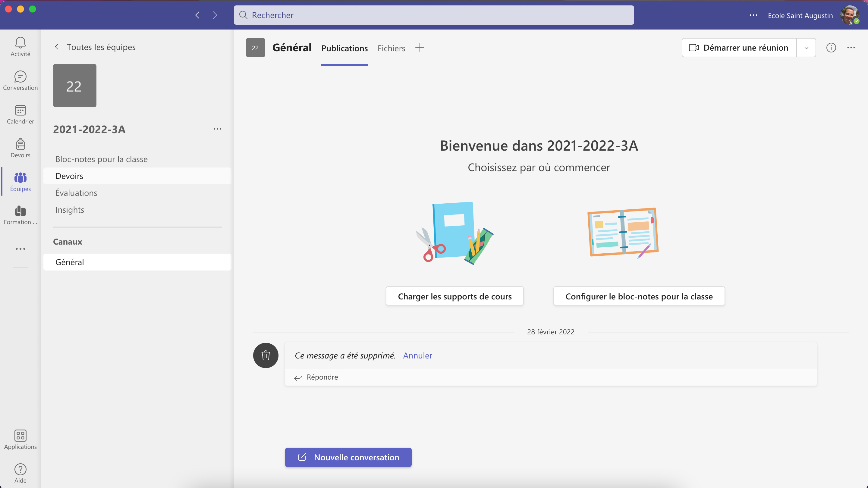Open the Calendrier calendar view

[20, 114]
